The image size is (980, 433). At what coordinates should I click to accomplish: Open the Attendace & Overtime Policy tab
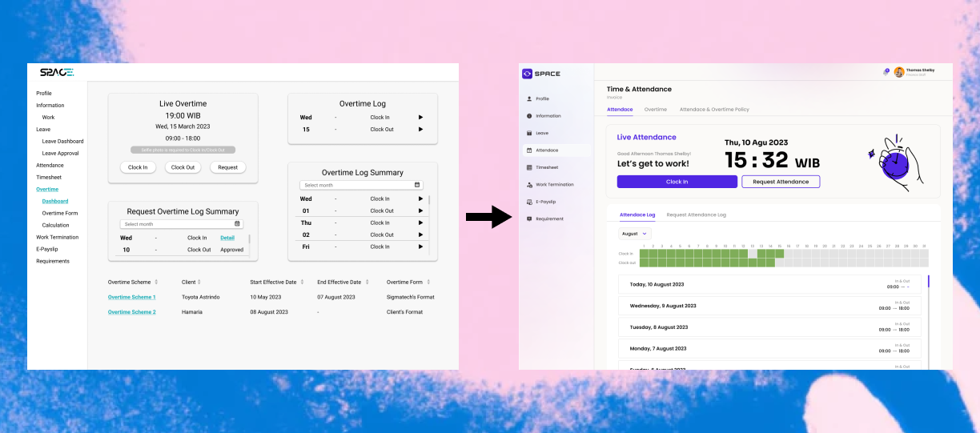[x=714, y=110]
